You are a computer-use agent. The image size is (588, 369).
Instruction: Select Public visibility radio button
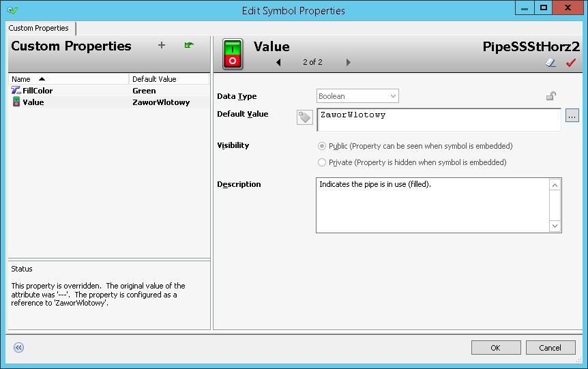[x=322, y=146]
